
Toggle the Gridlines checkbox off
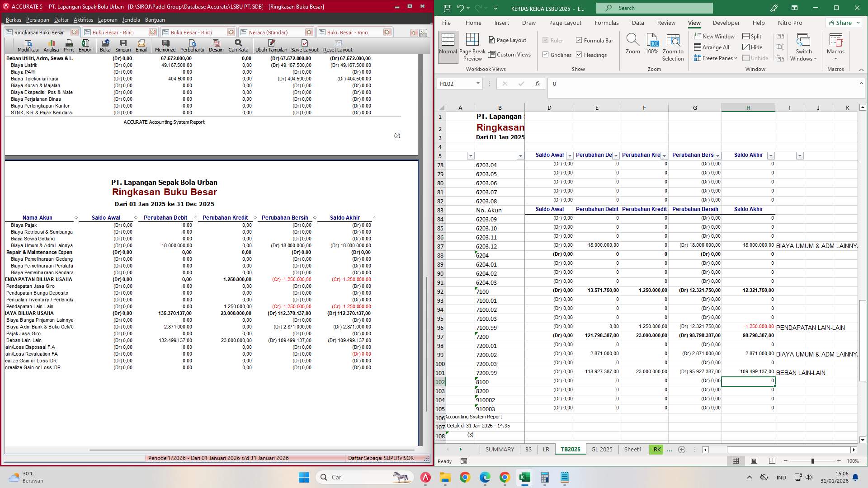(546, 55)
